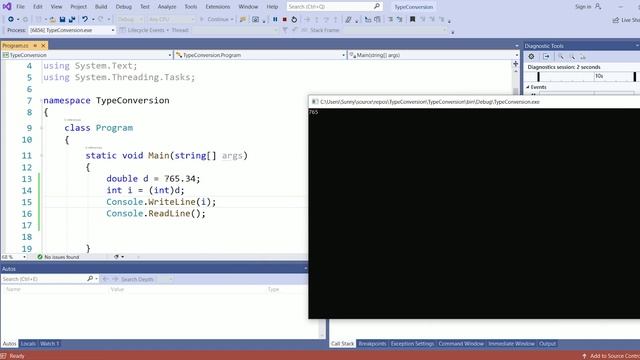Click the red Stop Debugging icon
This screenshot has height=360, width=640.
284,19
